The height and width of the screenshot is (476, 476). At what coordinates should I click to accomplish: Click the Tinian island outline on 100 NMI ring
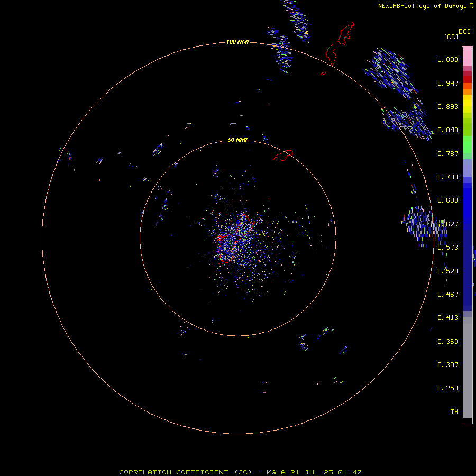(x=331, y=54)
